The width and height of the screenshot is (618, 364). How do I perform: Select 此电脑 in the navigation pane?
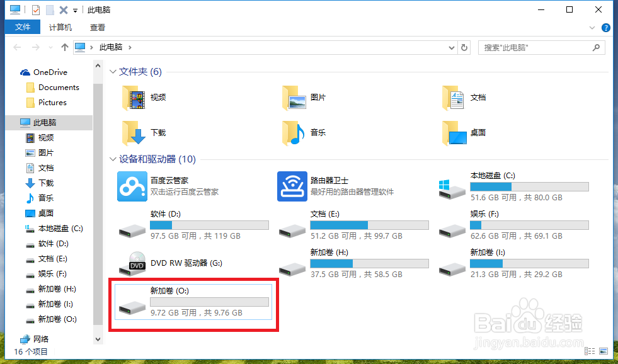tap(49, 123)
